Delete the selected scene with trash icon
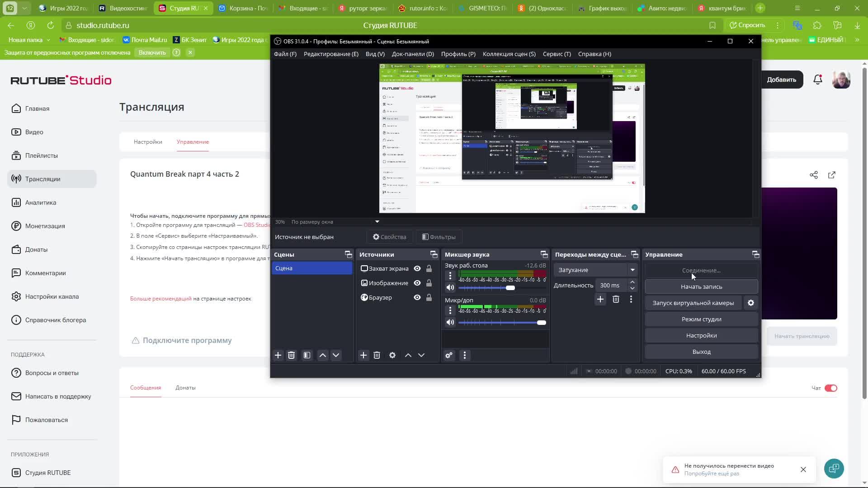Viewport: 868px width, 488px height. (291, 355)
